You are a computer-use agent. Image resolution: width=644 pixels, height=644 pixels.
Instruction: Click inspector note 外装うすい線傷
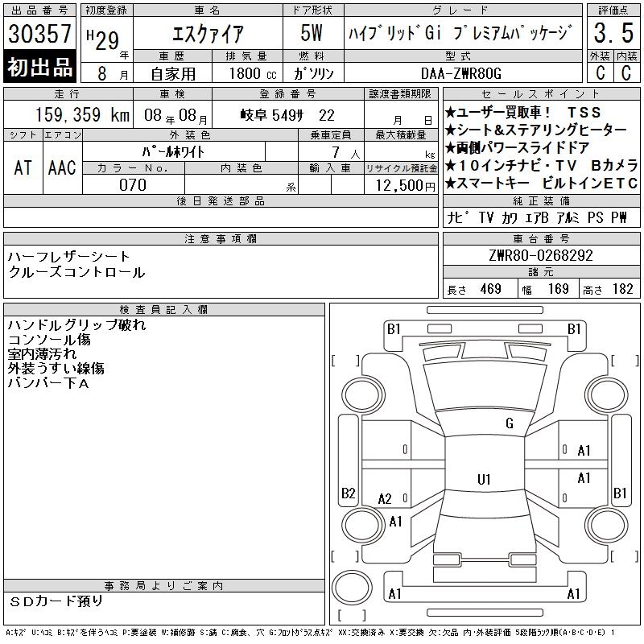click(56, 369)
